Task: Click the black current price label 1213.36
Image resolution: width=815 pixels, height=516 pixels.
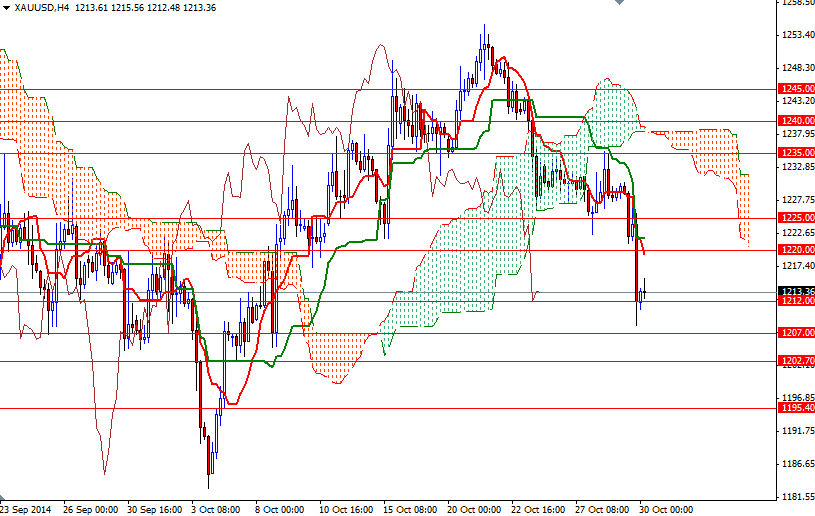Action: (795, 291)
